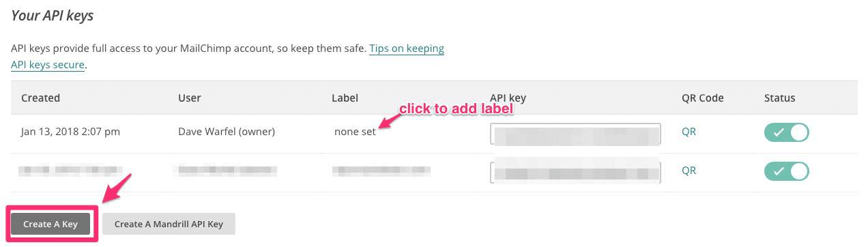Click Create A Mandrill API Key button
The image size is (868, 247).
[x=169, y=224]
